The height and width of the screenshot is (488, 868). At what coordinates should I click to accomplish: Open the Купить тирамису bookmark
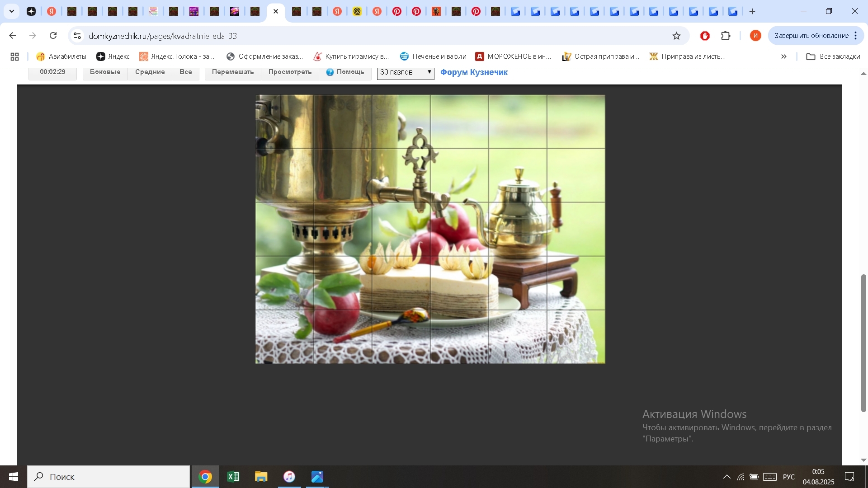coord(351,56)
